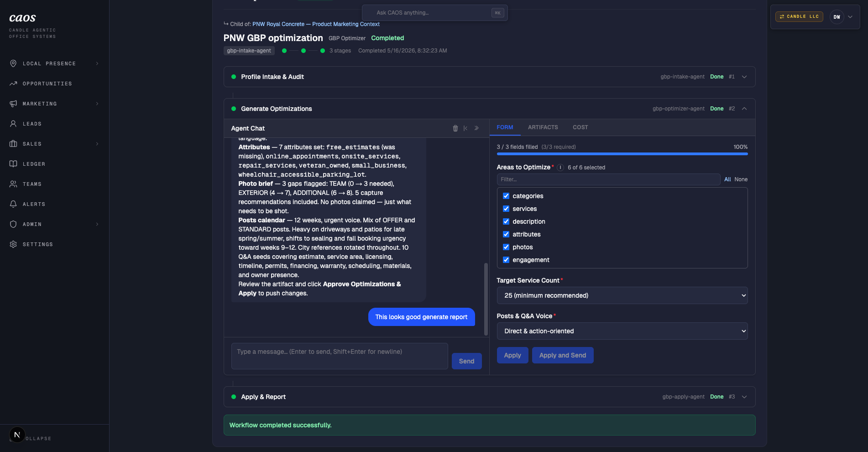Image resolution: width=868 pixels, height=452 pixels.
Task: Toggle the attributes checkbox
Action: coord(506,234)
